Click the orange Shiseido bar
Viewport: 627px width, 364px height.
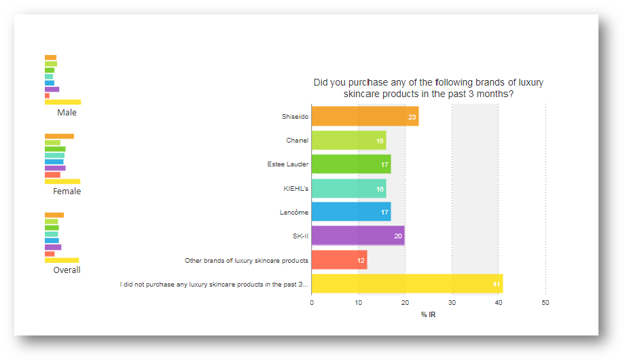click(x=365, y=116)
